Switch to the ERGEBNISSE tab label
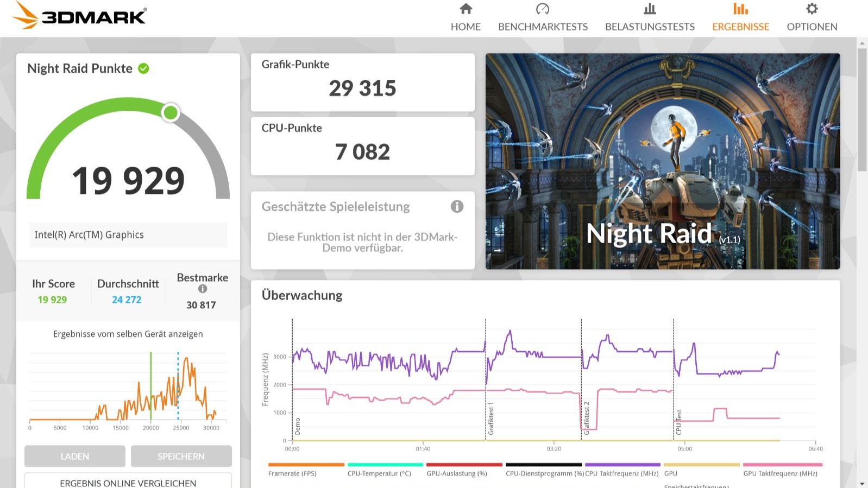 (x=740, y=27)
